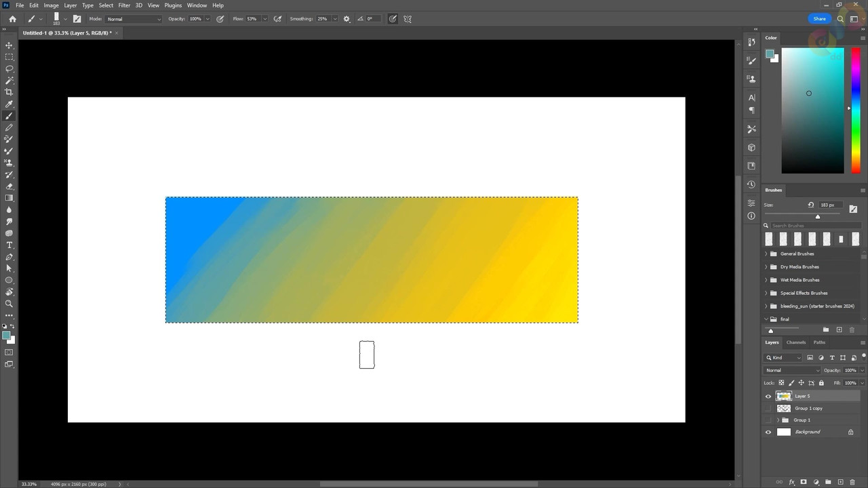Image resolution: width=868 pixels, height=488 pixels.
Task: Pick a color in the Color field
Action: [812, 110]
